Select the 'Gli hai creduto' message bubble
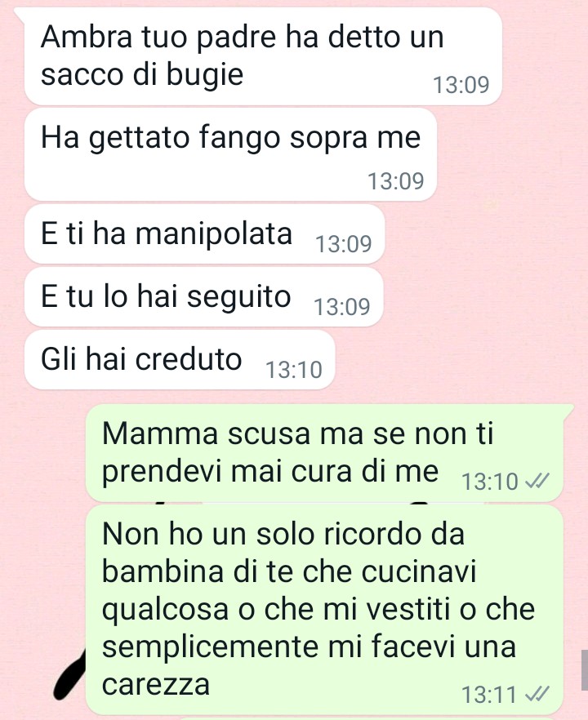Viewport: 588px width, 720px height. click(x=179, y=359)
